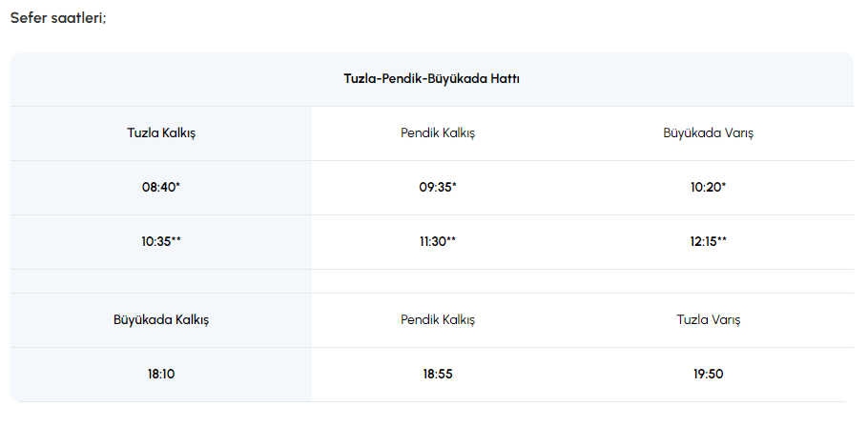
Task: Select the Tuzla-Pendik-Büyükada Hattı table title
Action: pyautogui.click(x=431, y=79)
